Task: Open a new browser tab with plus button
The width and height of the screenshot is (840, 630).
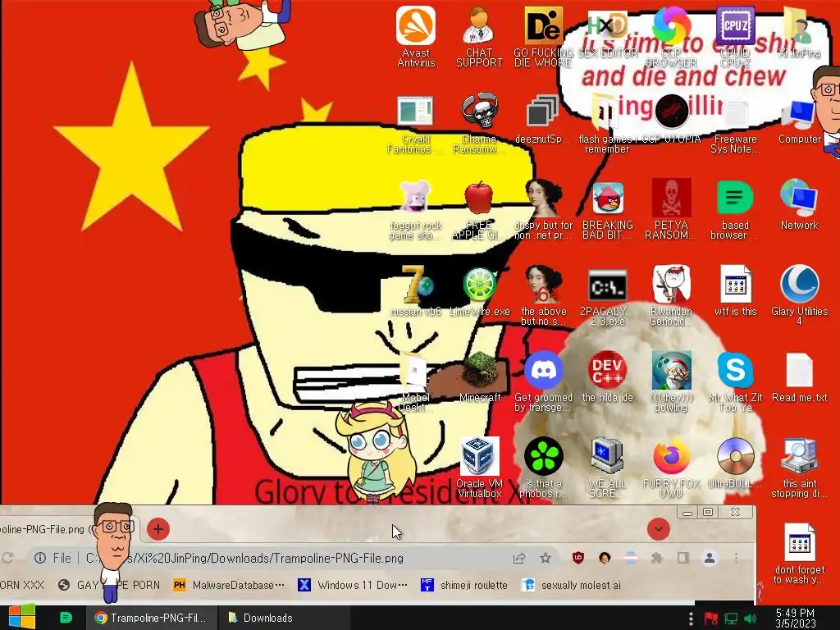Action: click(158, 529)
